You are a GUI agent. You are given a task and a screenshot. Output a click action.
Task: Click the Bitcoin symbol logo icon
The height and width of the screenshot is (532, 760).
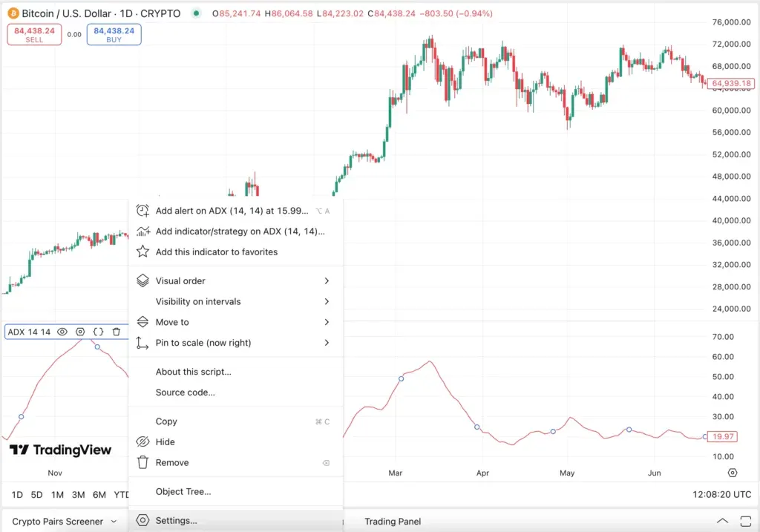pos(12,13)
